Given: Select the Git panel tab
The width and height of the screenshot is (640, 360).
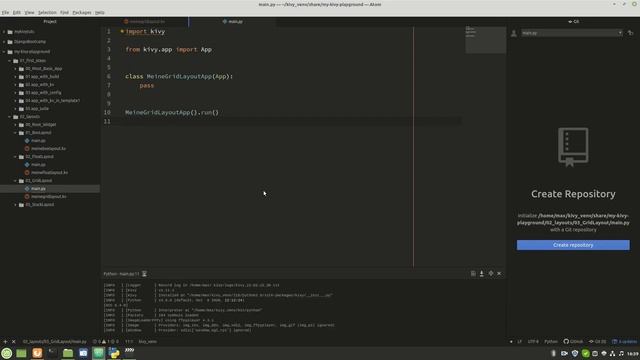Looking at the screenshot, I should [573, 22].
